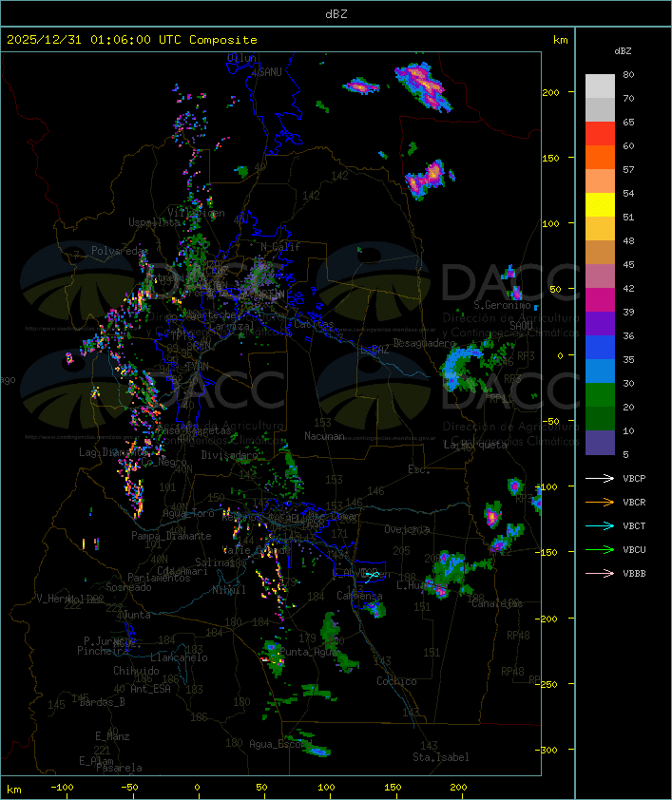The width and height of the screenshot is (672, 800).
Task: Click the Pampa_Diamante place label
Action: tap(171, 536)
